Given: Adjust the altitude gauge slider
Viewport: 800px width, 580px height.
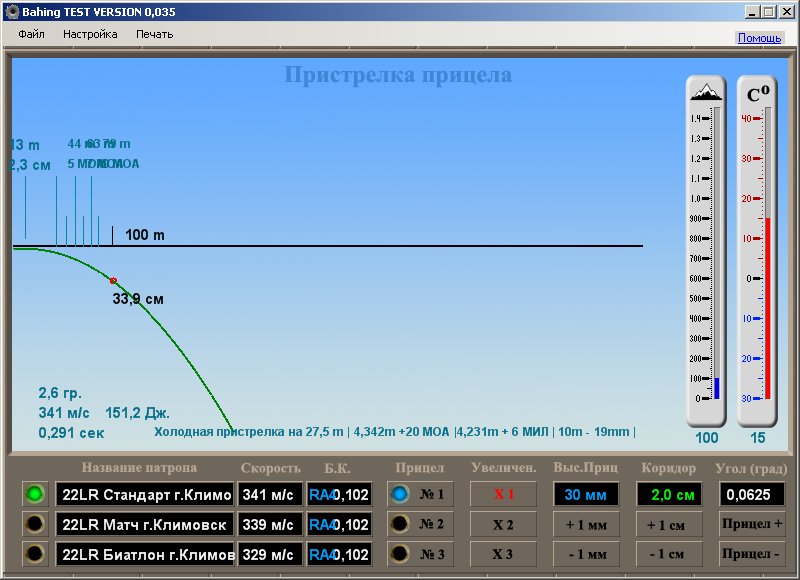Looking at the screenshot, I should (716, 388).
